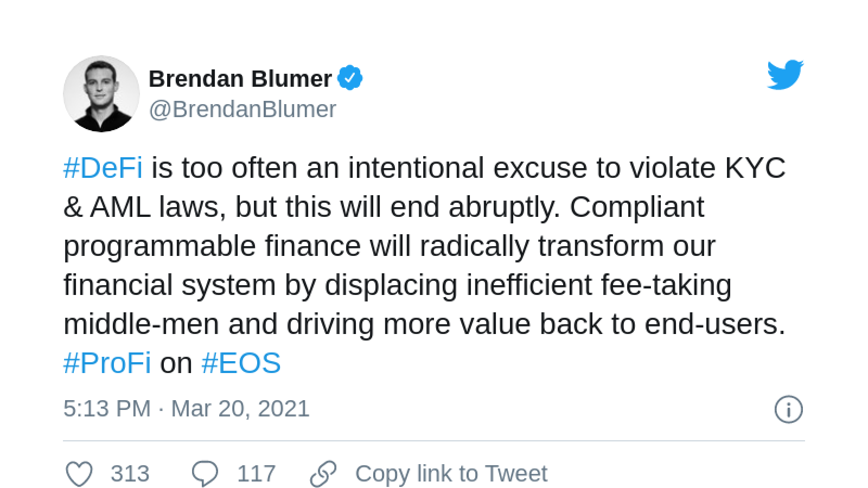Click the Twitter bird logo
The image size is (868, 488).
pyautogui.click(x=785, y=75)
